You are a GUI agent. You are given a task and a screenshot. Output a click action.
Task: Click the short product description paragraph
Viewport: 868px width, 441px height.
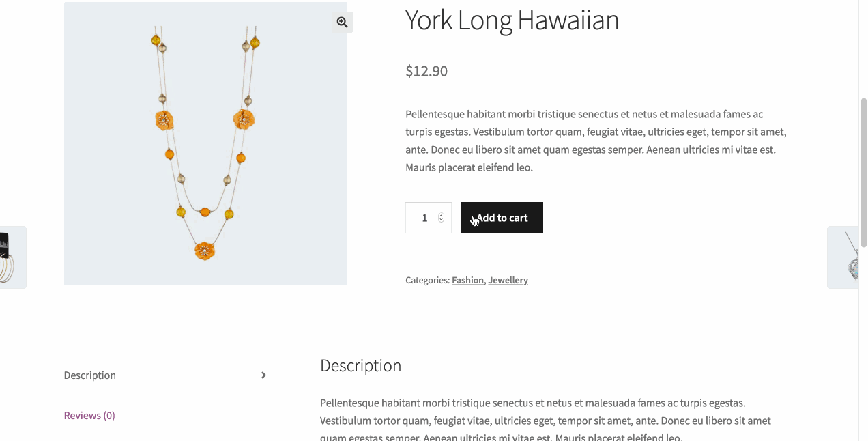pyautogui.click(x=596, y=141)
